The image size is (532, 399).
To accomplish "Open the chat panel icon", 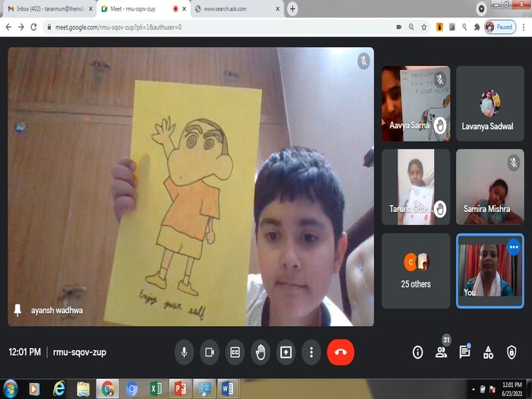I will pyautogui.click(x=464, y=352).
